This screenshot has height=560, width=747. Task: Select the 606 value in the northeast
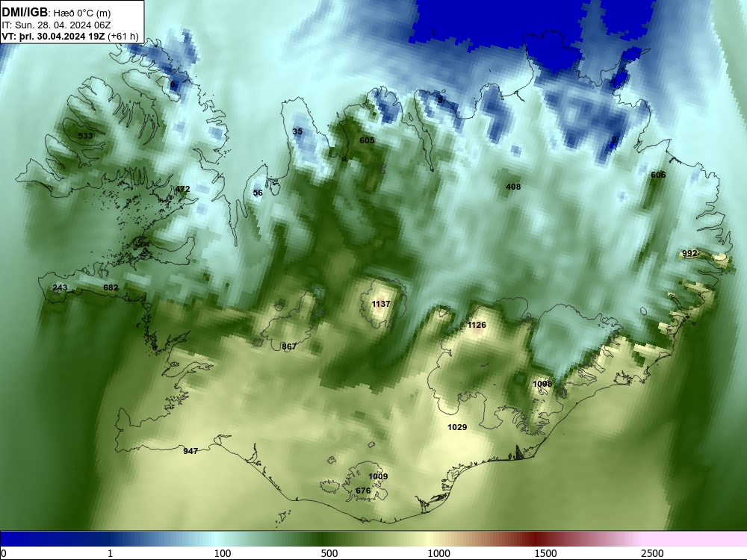click(658, 175)
